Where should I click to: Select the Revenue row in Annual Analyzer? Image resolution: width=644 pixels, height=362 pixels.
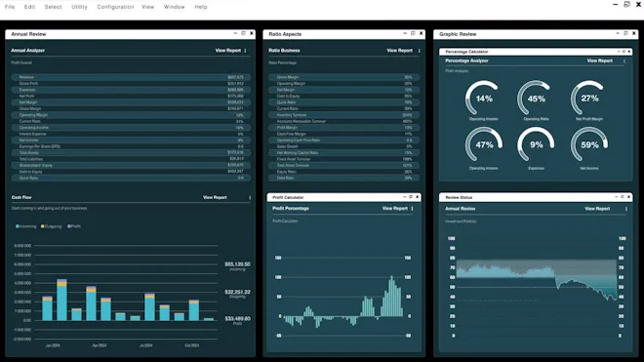point(131,77)
